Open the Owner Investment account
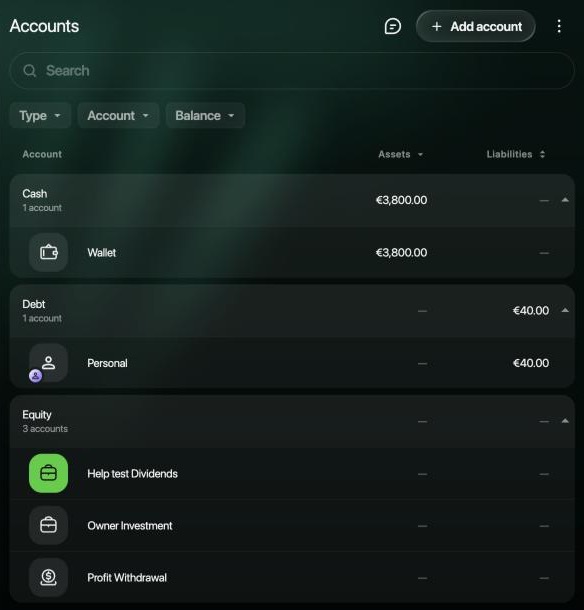 point(292,526)
